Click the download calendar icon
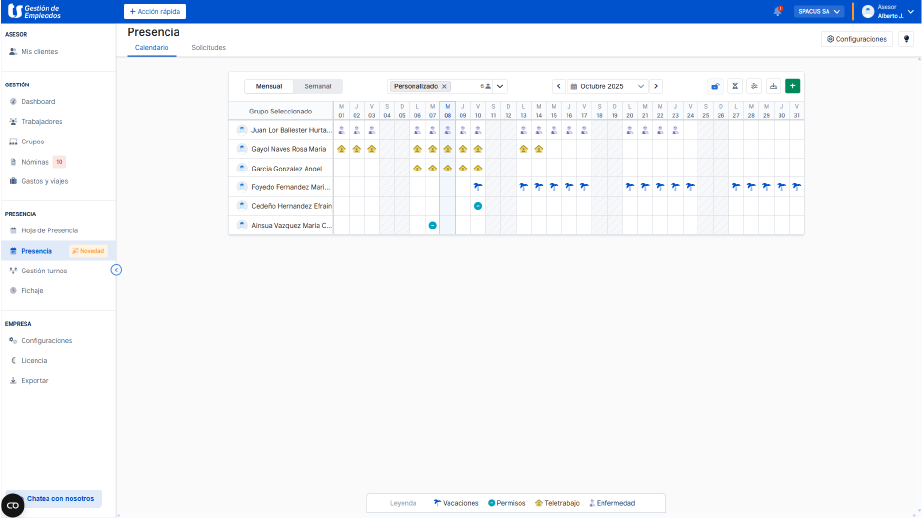 coord(773,86)
